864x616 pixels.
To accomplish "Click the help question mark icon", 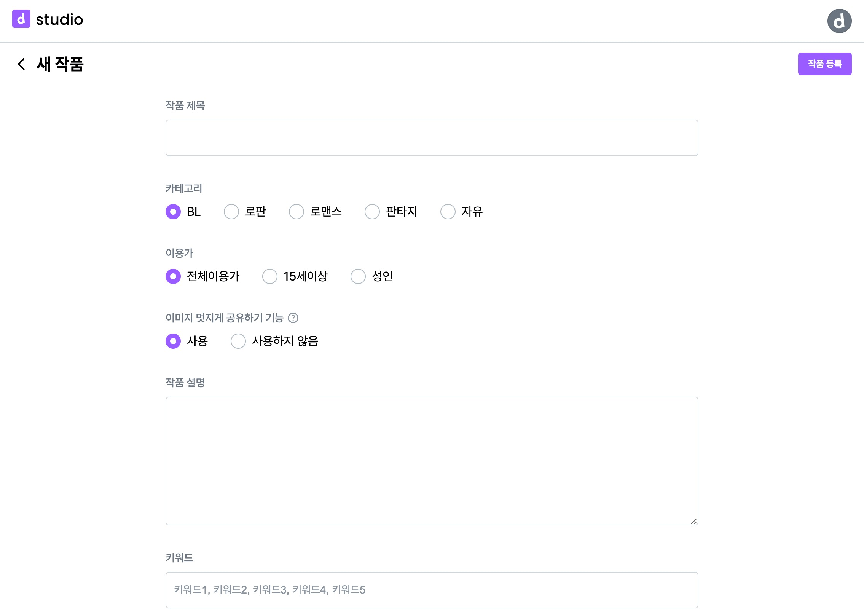I will point(293,318).
